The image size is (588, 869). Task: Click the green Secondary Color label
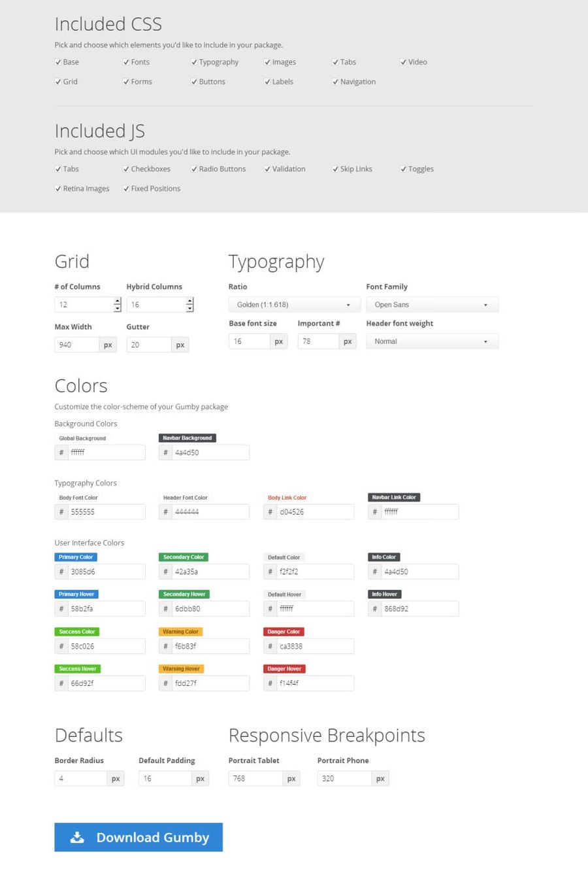click(x=184, y=557)
